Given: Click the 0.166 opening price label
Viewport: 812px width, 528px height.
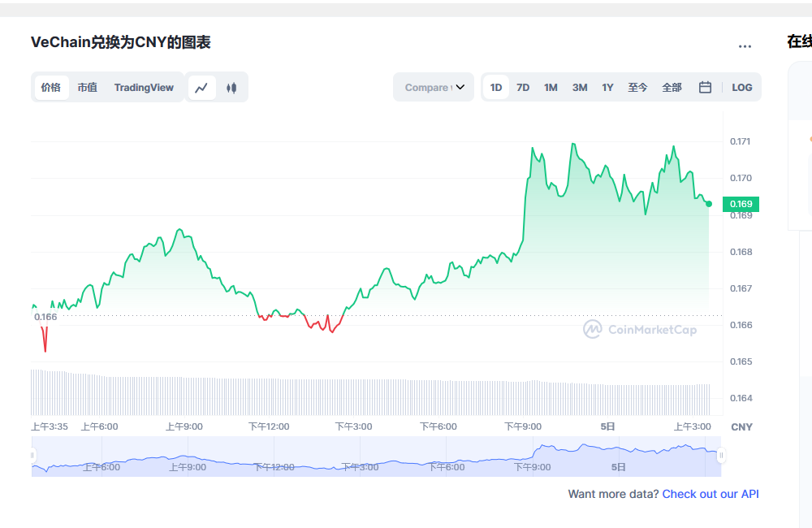Looking at the screenshot, I should (x=45, y=317).
